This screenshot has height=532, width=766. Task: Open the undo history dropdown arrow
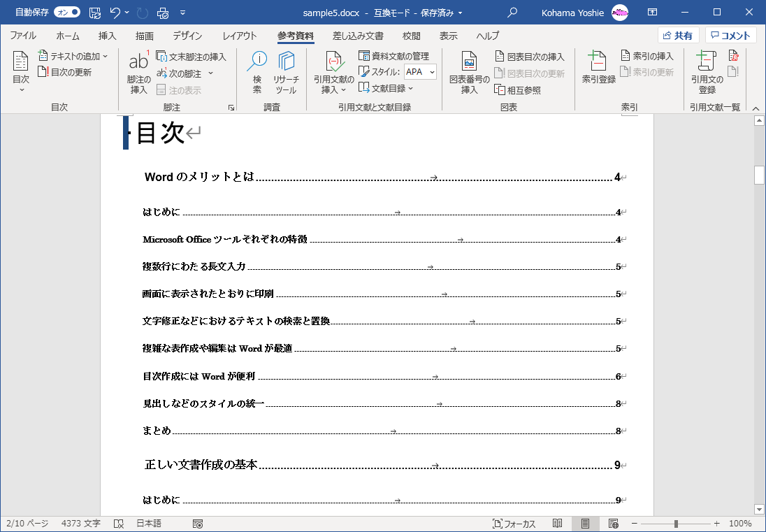tap(127, 13)
